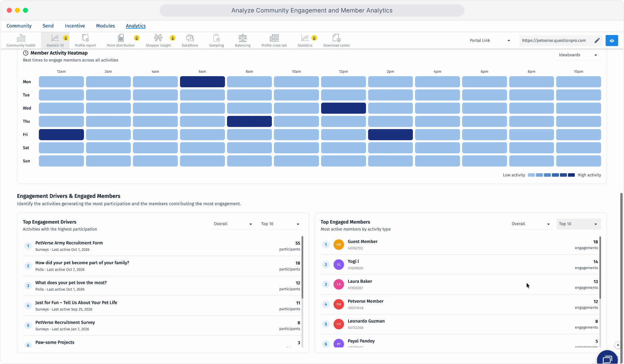Open Balancing tool
Viewport: 624px width, 364px height.
(x=243, y=40)
